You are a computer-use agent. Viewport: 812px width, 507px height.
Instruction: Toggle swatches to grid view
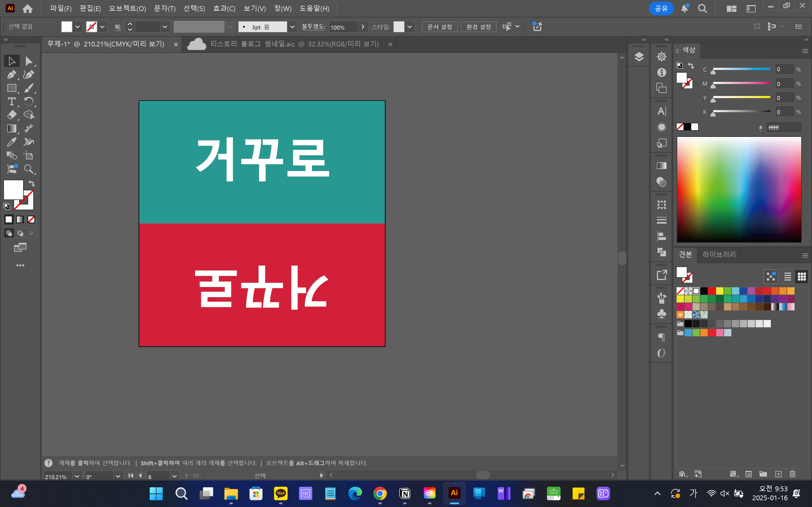pyautogui.click(x=802, y=276)
